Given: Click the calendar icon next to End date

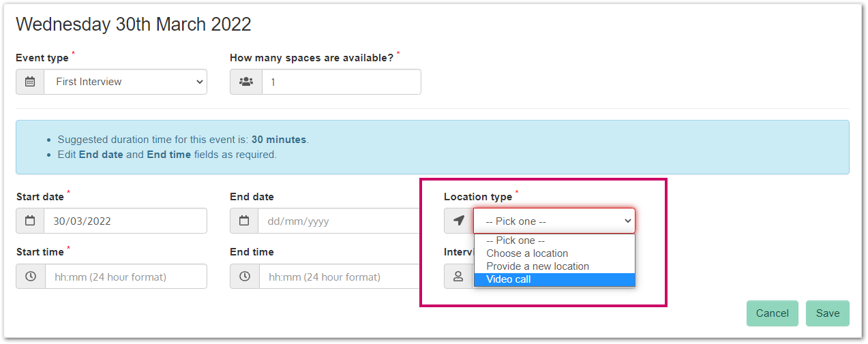Looking at the screenshot, I should tap(244, 221).
